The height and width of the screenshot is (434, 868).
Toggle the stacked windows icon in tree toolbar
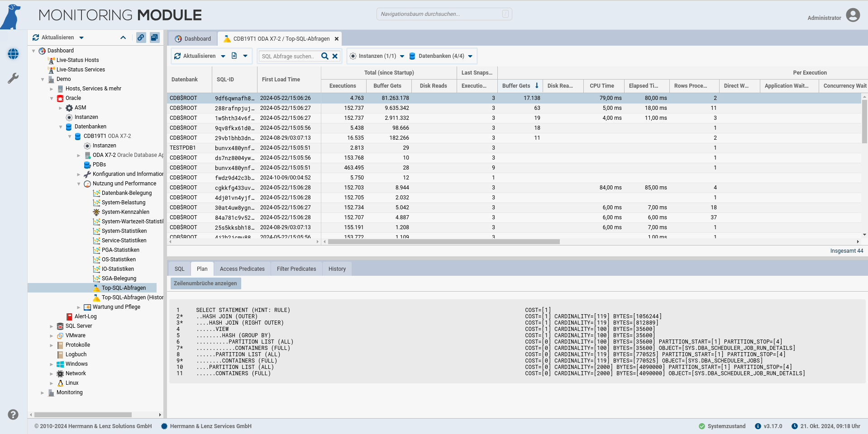point(154,38)
